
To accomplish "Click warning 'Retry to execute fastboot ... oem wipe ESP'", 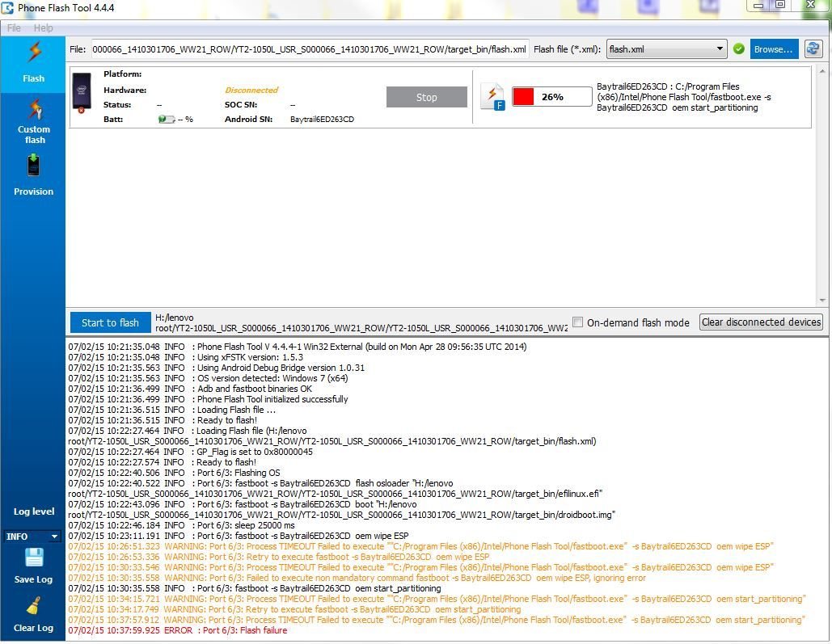I will (279, 557).
